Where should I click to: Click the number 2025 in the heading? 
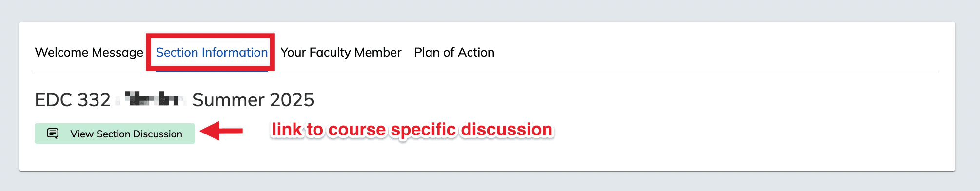(x=292, y=100)
